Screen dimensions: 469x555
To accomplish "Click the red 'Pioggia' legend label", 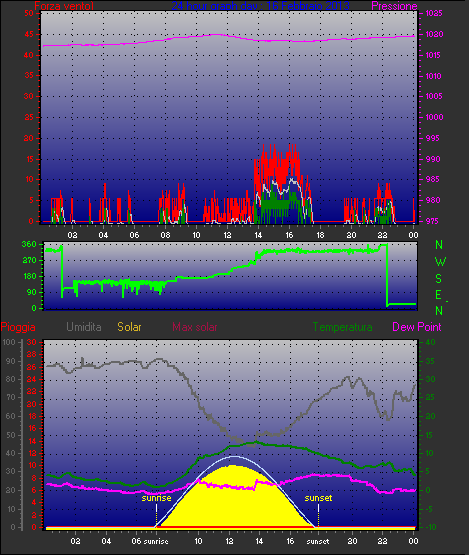I will [x=18, y=327].
